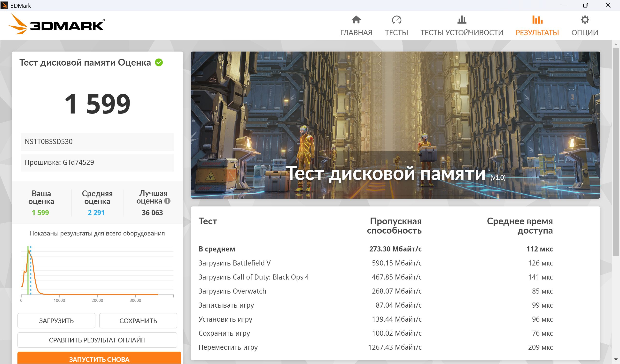Click the value 1267.43 Мбайт/с
Viewport: 620px width, 364px height.
pyautogui.click(x=395, y=347)
